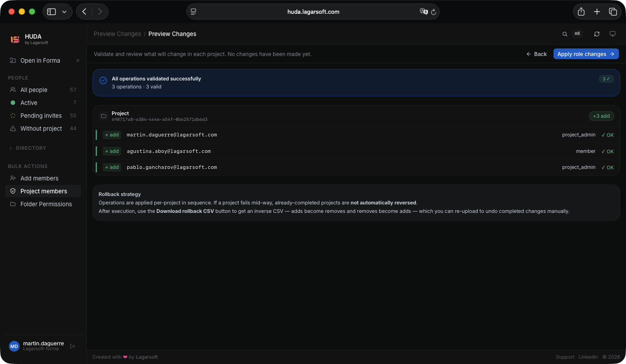Click the address bar URL huda.lagarsoft.com
Viewport: 626px width, 364px height.
tap(313, 12)
